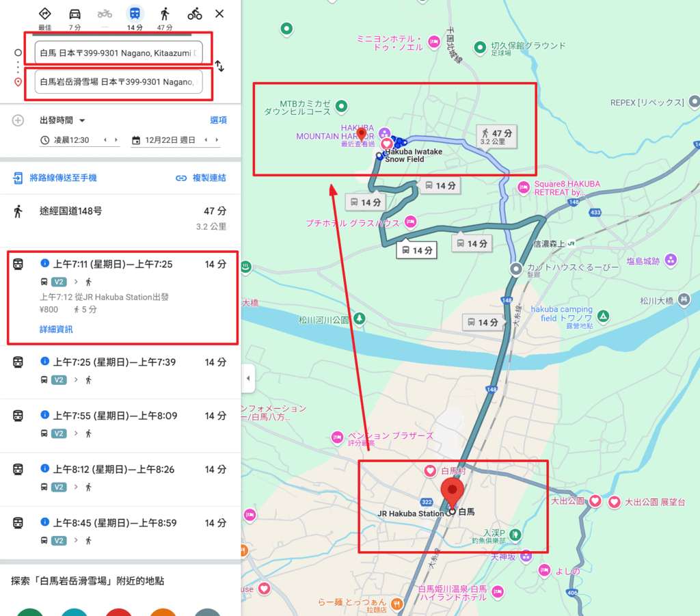Click 大出公園 展望台 heart marker
The width and height of the screenshot is (700, 616).
(615, 503)
